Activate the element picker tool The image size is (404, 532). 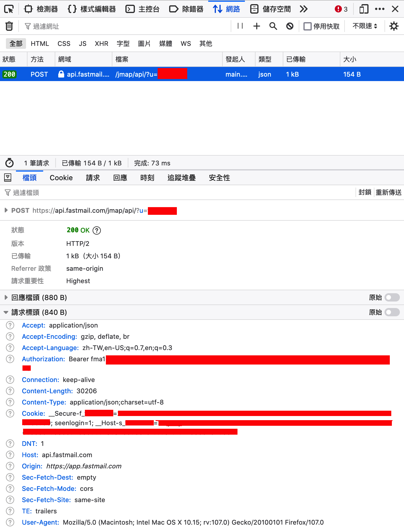[x=9, y=9]
